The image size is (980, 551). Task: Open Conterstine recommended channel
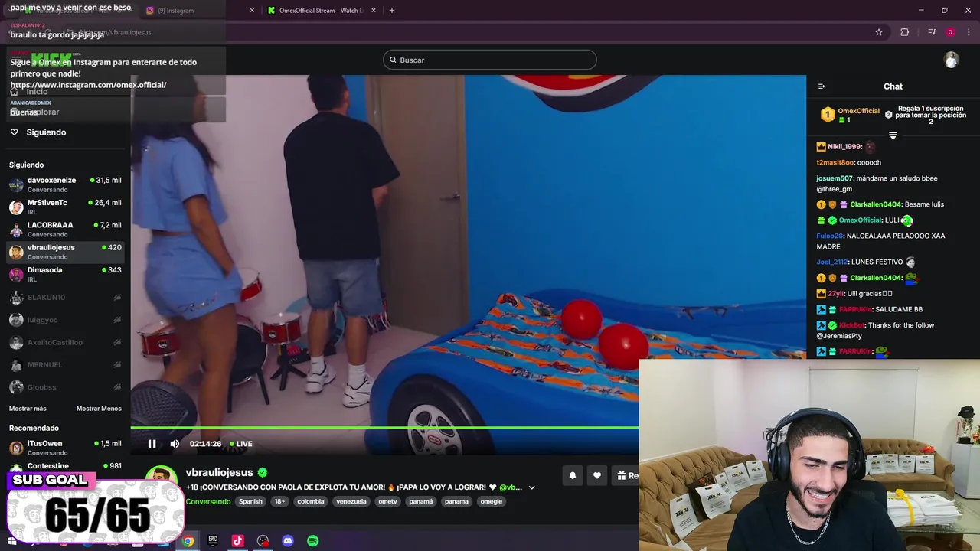click(65, 467)
